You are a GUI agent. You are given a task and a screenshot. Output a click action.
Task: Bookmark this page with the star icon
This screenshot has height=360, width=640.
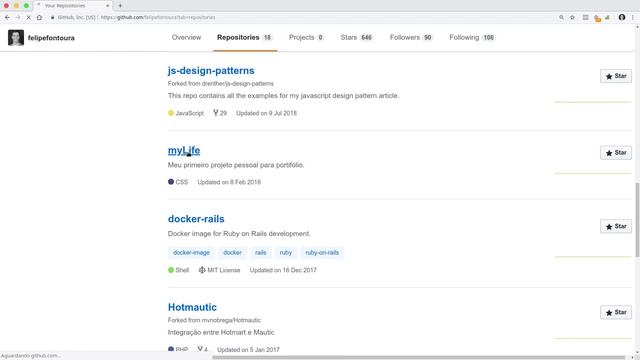[572, 18]
